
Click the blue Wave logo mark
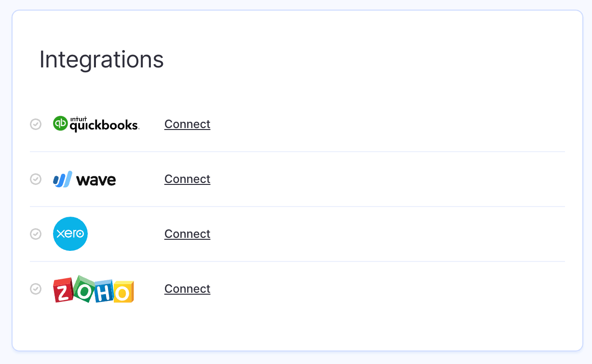click(x=62, y=179)
